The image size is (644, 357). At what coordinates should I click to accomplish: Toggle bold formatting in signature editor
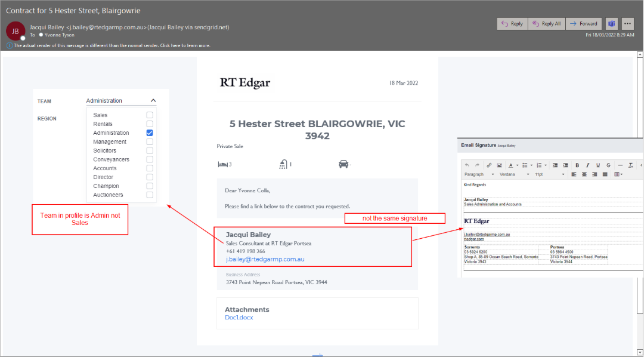577,165
